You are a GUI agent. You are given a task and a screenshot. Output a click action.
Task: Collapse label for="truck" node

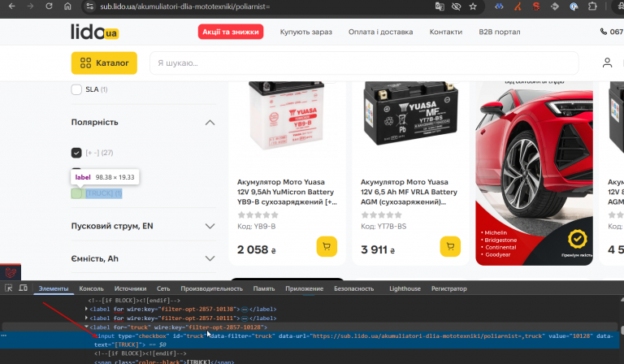[86, 327]
